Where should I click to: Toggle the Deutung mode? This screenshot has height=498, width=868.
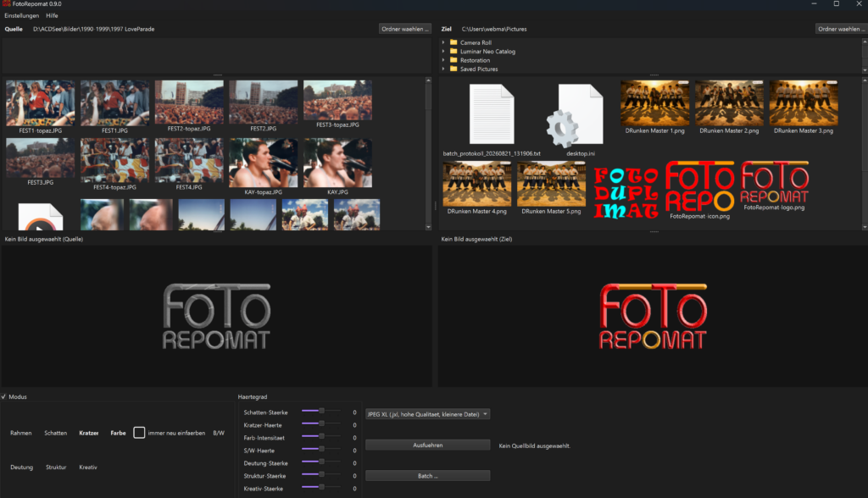tap(21, 468)
